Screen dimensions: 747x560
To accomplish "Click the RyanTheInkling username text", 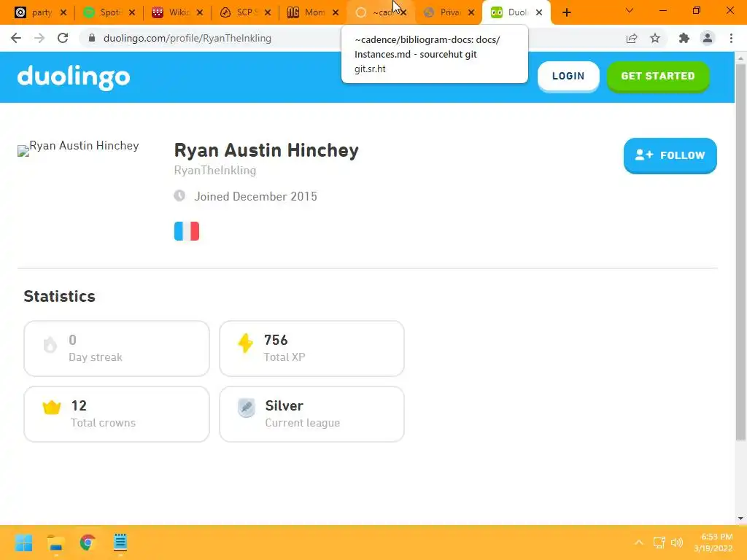I will pyautogui.click(x=215, y=170).
